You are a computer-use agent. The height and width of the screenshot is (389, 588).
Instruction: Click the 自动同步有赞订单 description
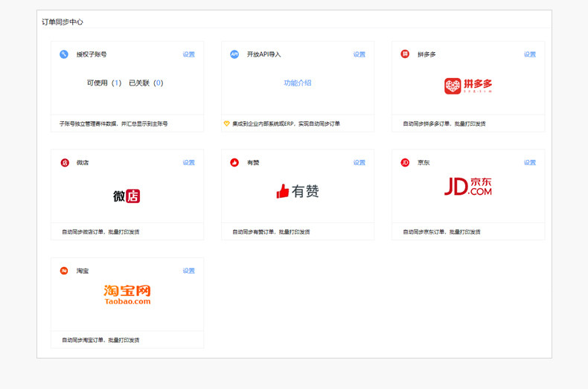coord(271,232)
